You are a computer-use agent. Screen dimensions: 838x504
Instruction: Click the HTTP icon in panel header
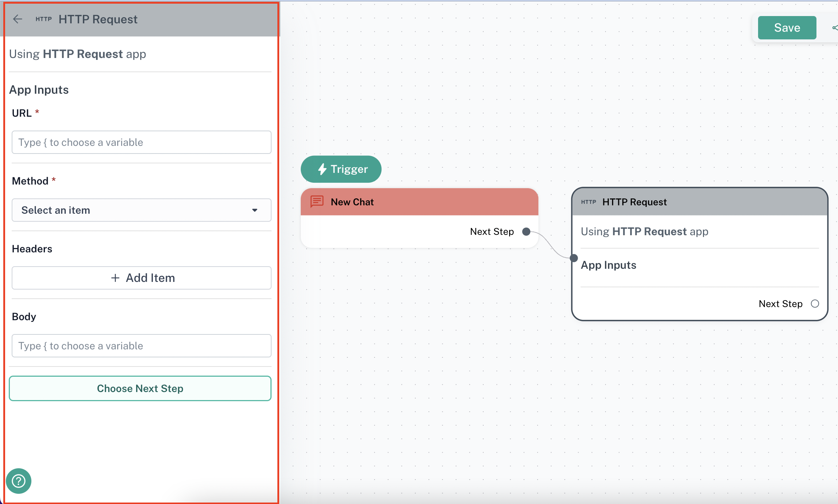pyautogui.click(x=43, y=19)
